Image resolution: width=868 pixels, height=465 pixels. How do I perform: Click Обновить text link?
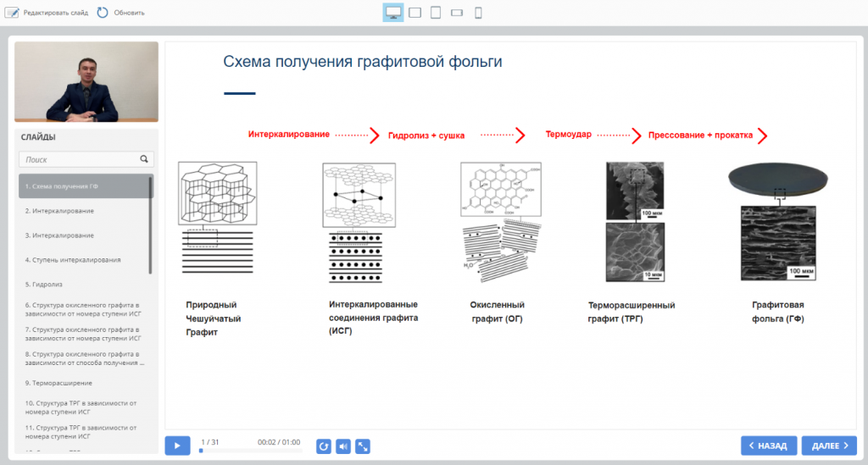click(x=129, y=13)
